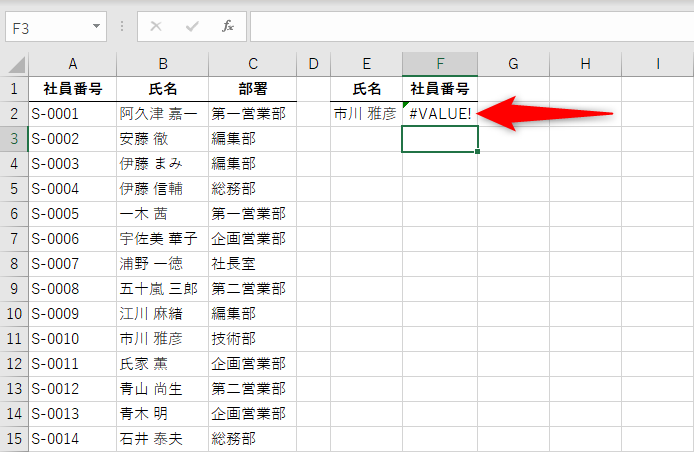Screen dimensions: 694x452
Task: Select cell 一木 茜
Action: (x=162, y=214)
